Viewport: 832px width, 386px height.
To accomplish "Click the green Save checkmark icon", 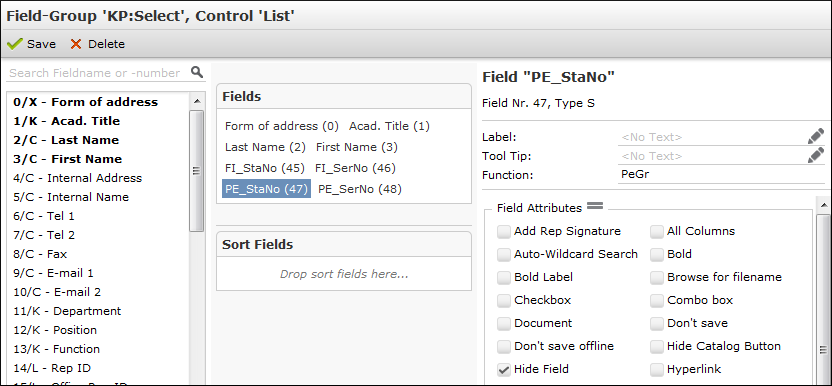I will [15, 44].
